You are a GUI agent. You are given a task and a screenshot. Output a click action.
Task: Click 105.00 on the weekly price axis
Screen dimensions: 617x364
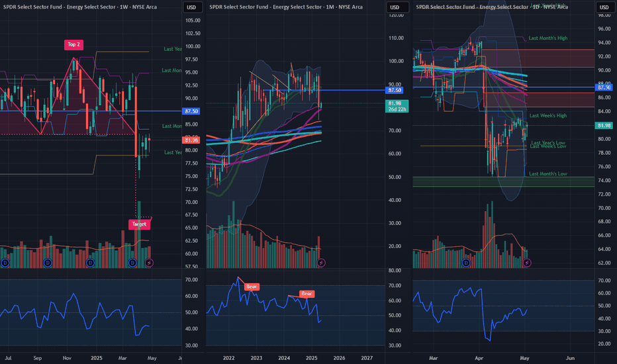pyautogui.click(x=193, y=21)
